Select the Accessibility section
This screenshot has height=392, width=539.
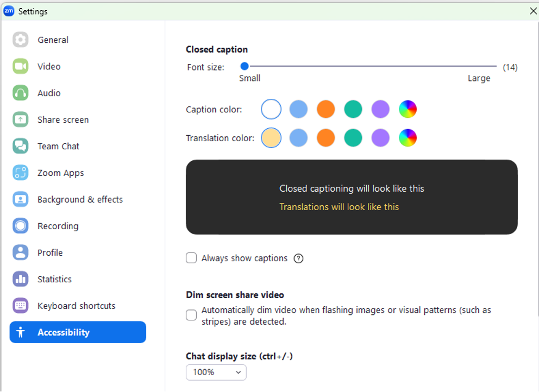pyautogui.click(x=78, y=332)
